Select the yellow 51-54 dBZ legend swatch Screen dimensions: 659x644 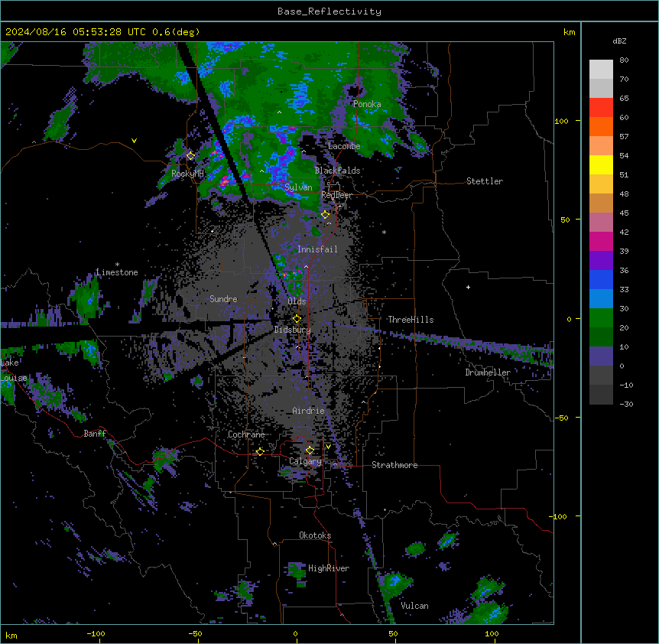coord(601,164)
